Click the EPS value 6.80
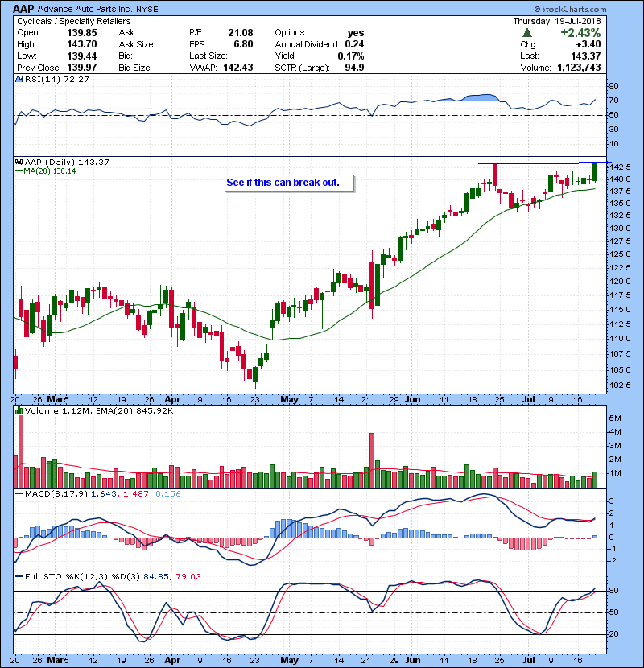Image resolution: width=644 pixels, height=668 pixels. pyautogui.click(x=243, y=44)
